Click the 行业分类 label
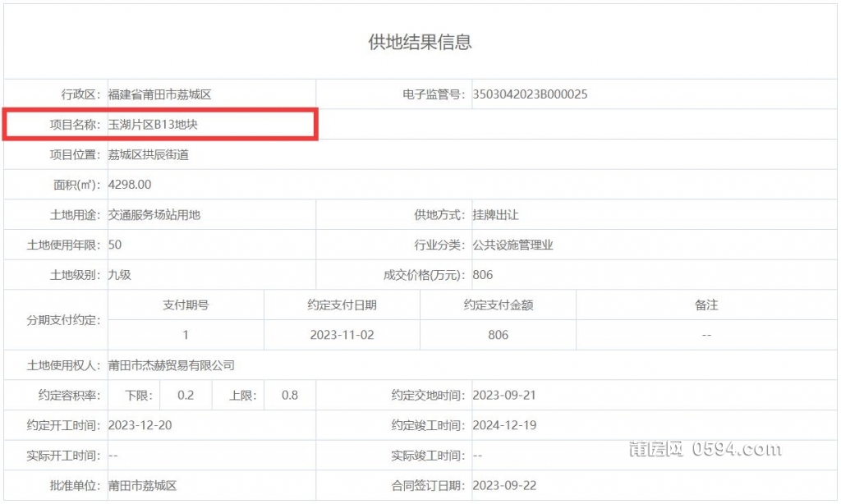The width and height of the screenshot is (841, 504). (440, 245)
